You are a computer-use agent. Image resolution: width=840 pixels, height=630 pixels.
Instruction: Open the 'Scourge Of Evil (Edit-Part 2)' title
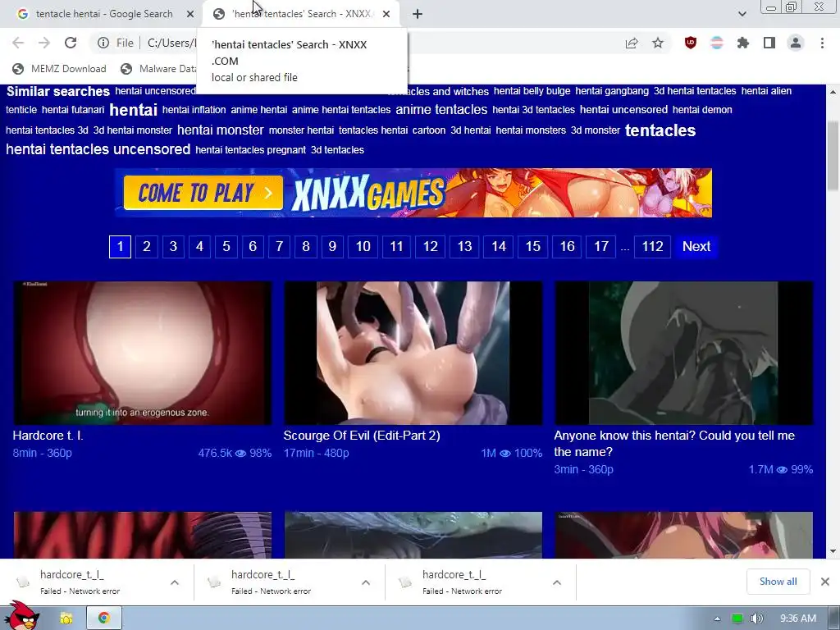click(x=362, y=436)
